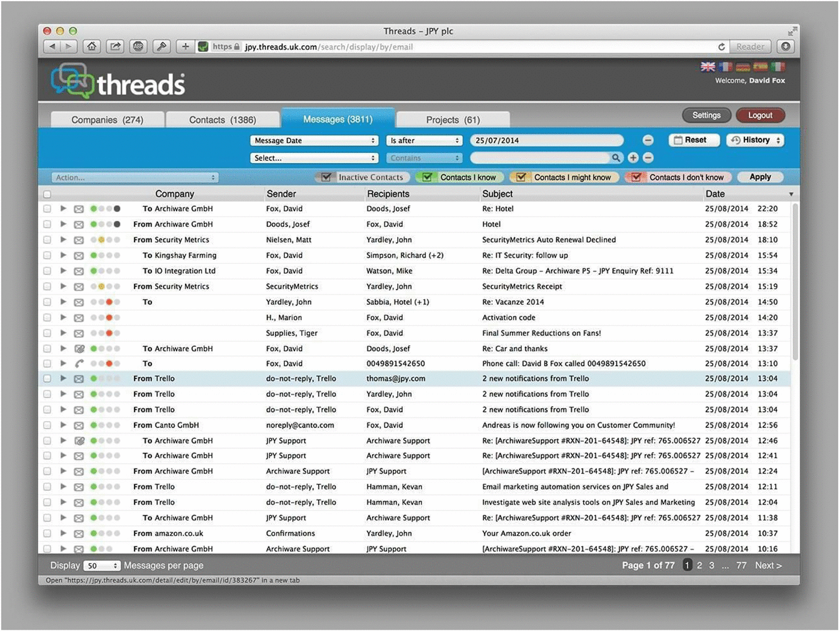840x632 pixels.
Task: Open envelope icon of Re: Hotel row
Action: pos(79,209)
